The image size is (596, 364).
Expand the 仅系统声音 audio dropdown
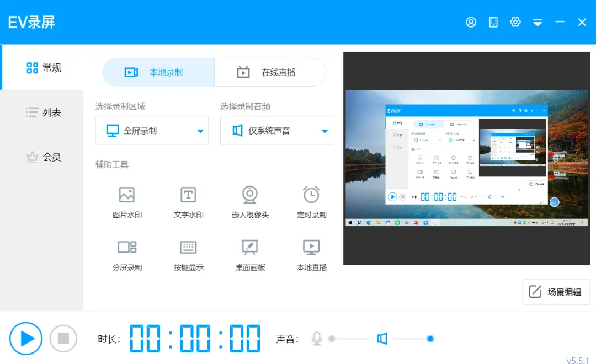(x=276, y=131)
